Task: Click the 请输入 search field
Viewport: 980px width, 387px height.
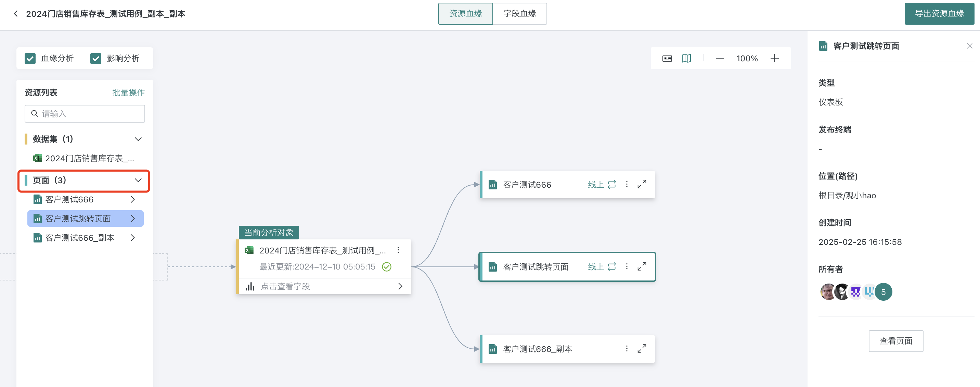Action: click(x=85, y=113)
